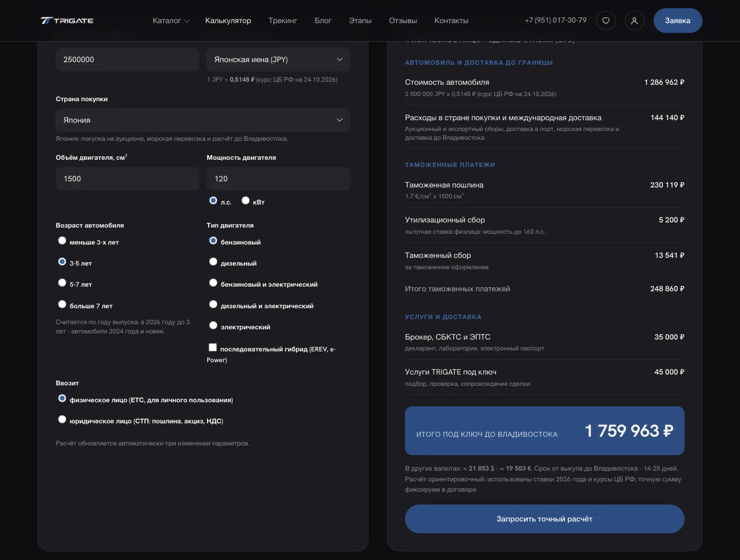Viewport: 740px width, 560px height.
Task: Click the Стоимость автомобиля value 1 286 962 ₽
Action: coord(664,82)
